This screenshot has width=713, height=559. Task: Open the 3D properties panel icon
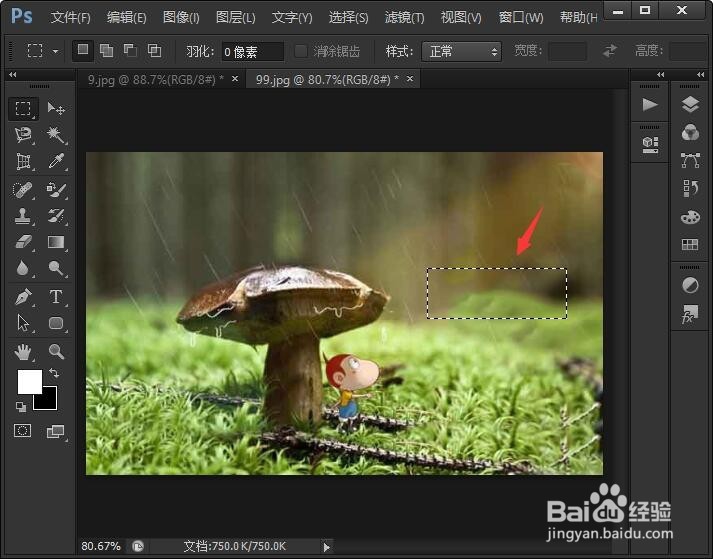pos(650,144)
